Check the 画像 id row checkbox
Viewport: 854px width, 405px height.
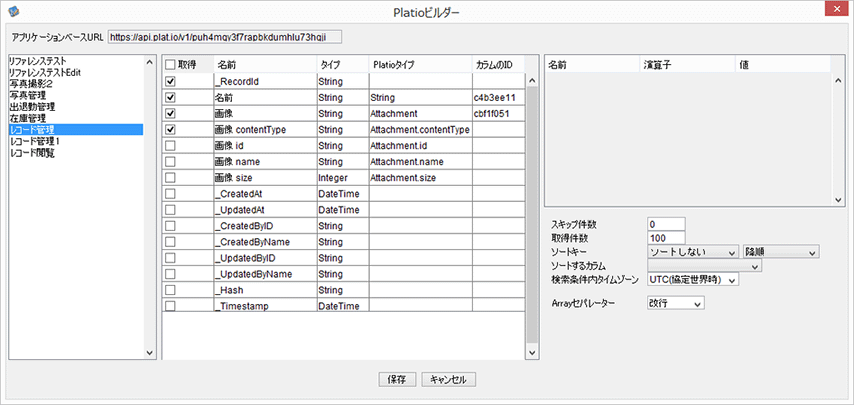(170, 145)
